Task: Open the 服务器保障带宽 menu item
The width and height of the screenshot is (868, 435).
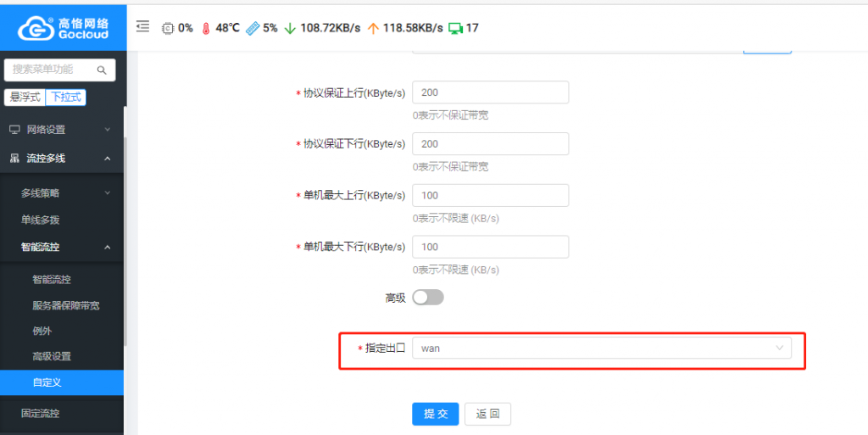Action: pyautogui.click(x=65, y=305)
